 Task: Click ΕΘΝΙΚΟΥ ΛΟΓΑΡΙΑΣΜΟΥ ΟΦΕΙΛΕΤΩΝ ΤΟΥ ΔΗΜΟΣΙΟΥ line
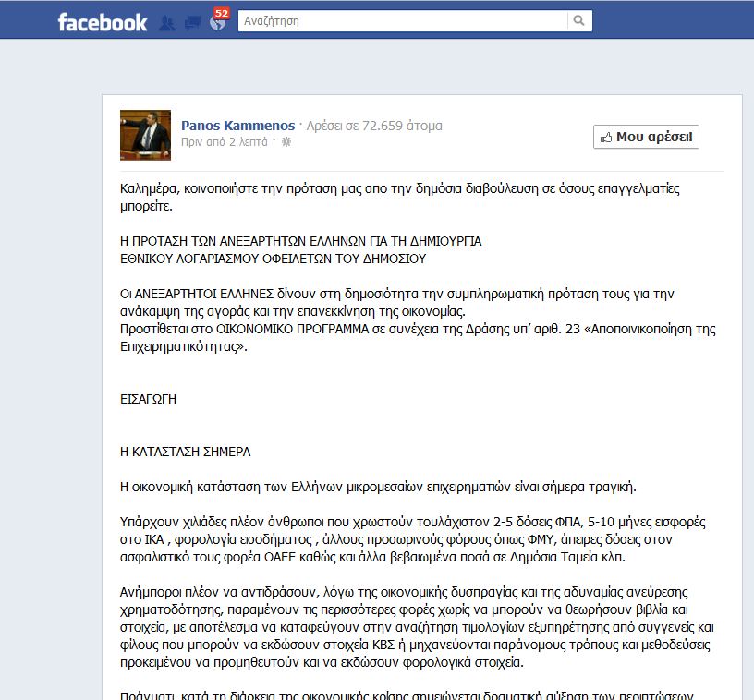(274, 259)
